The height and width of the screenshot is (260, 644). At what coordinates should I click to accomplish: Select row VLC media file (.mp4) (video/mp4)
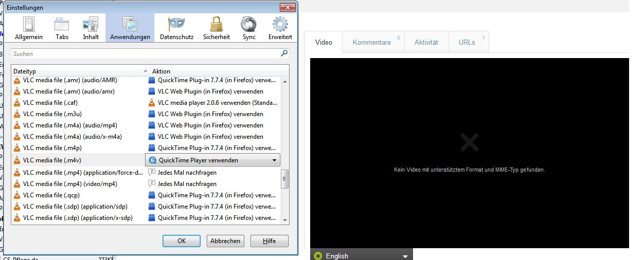point(147,184)
